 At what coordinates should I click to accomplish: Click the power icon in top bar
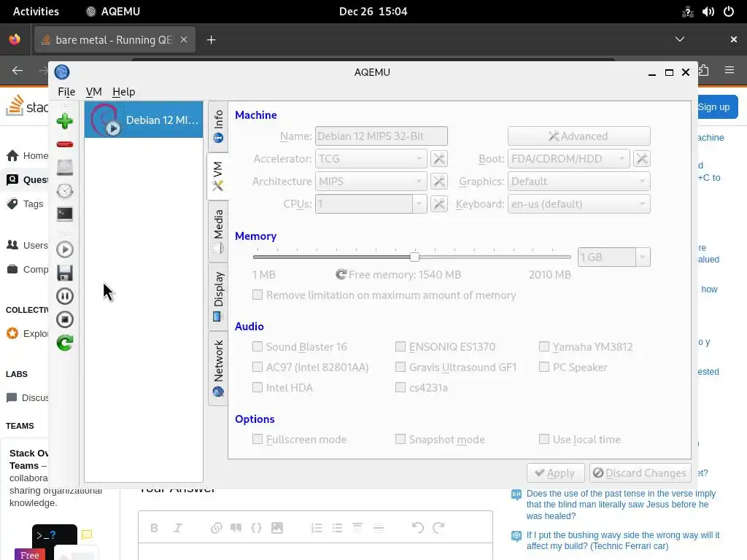729,12
